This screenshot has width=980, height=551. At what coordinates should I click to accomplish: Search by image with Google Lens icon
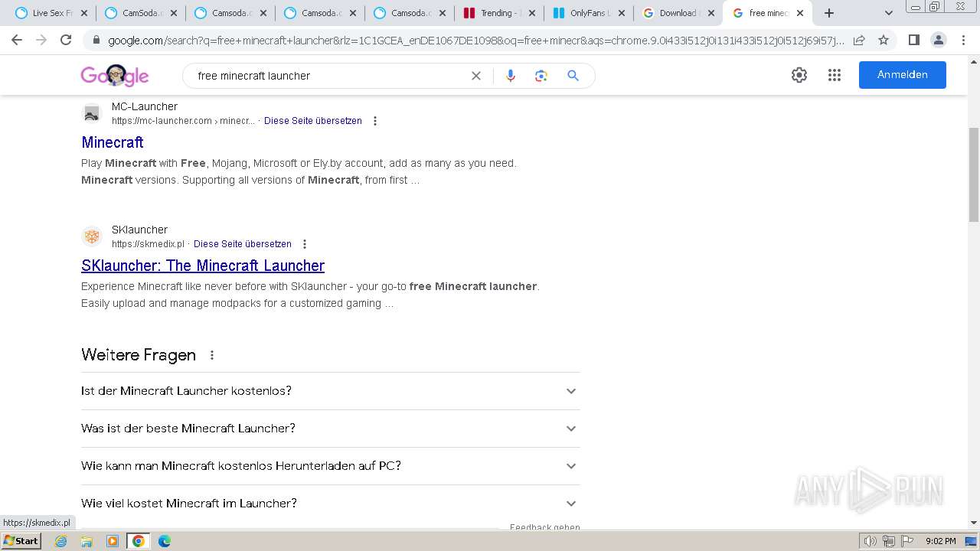coord(541,76)
